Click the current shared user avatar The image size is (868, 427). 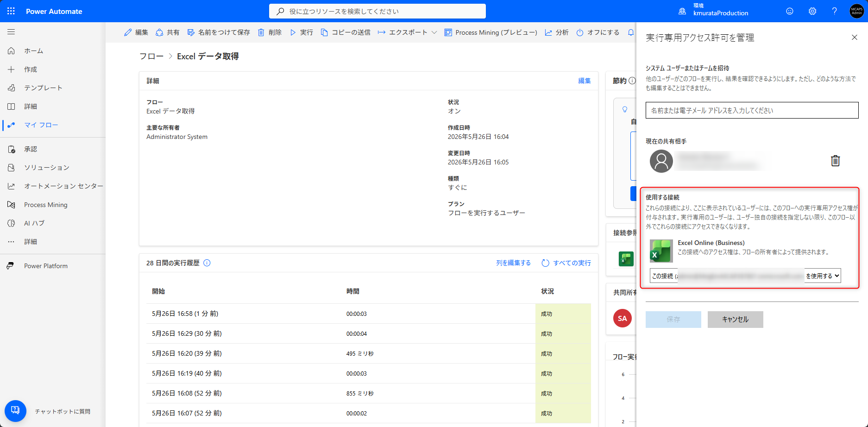click(x=661, y=161)
